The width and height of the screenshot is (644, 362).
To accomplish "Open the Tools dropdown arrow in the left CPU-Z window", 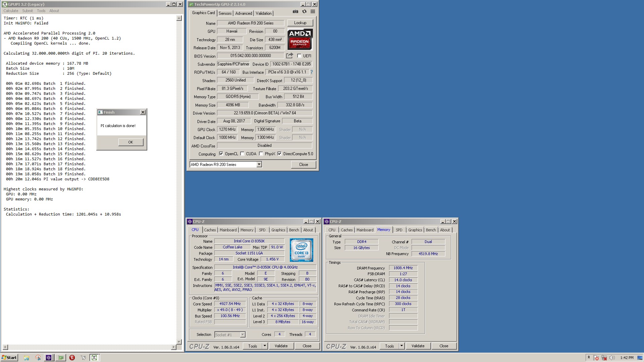I will [x=265, y=346].
